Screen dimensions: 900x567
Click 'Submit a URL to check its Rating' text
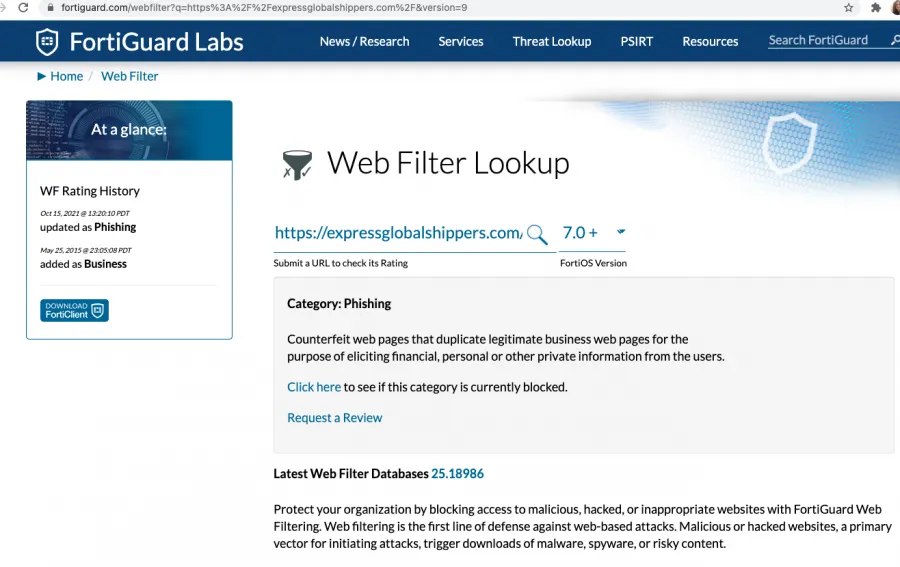(x=340, y=263)
